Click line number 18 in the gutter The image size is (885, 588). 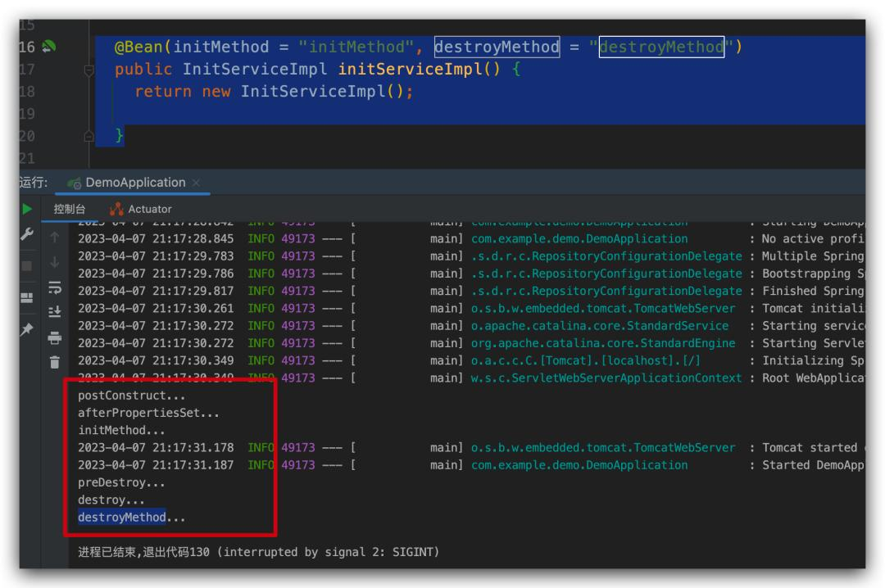click(27, 92)
